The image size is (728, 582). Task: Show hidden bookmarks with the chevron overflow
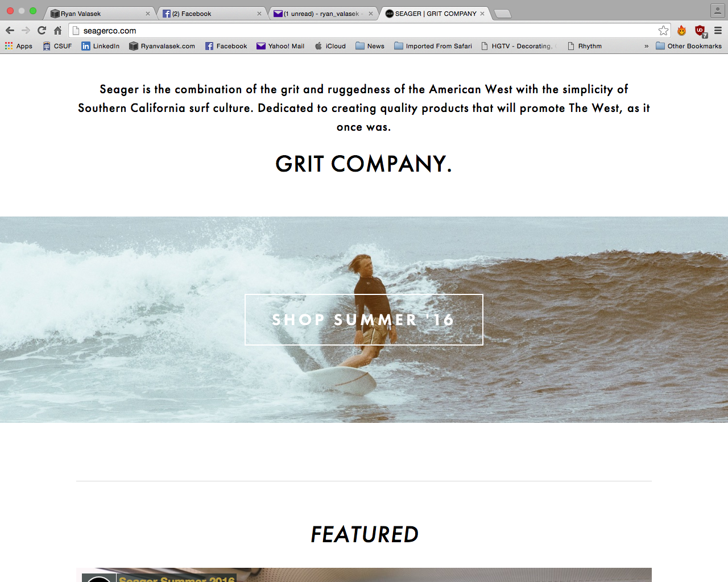tap(646, 46)
